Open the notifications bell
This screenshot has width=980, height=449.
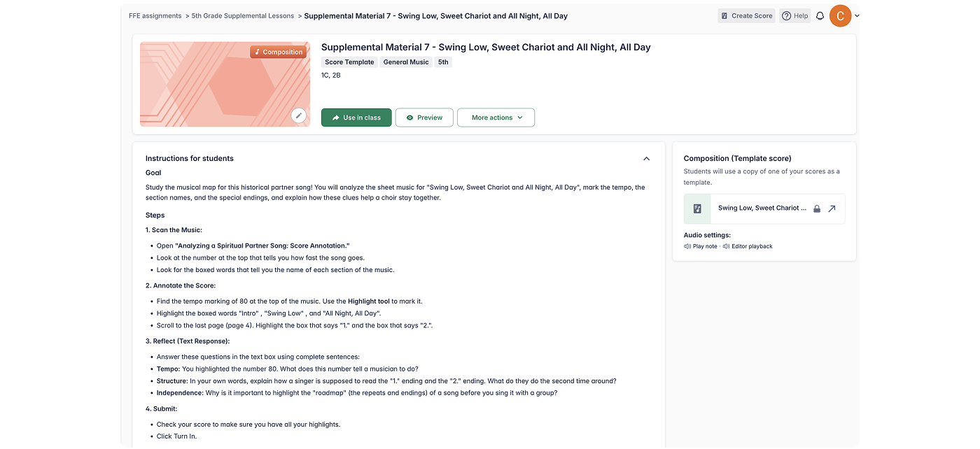[820, 16]
